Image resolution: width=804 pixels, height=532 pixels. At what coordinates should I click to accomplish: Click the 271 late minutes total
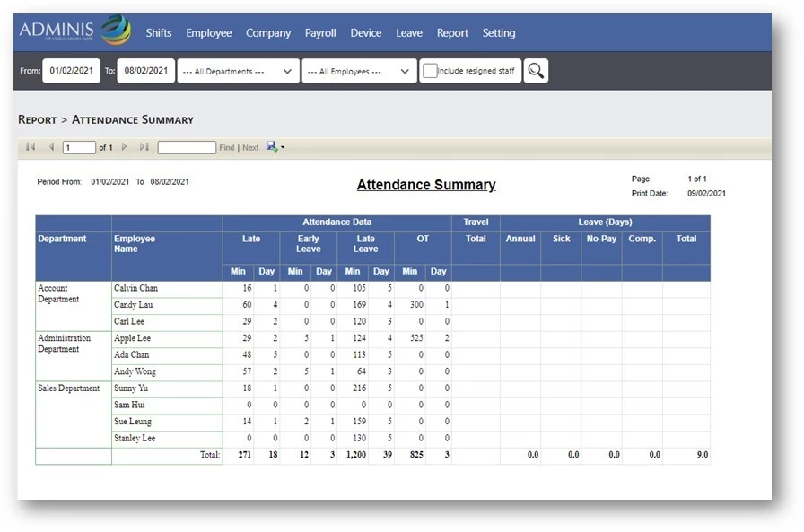245,455
